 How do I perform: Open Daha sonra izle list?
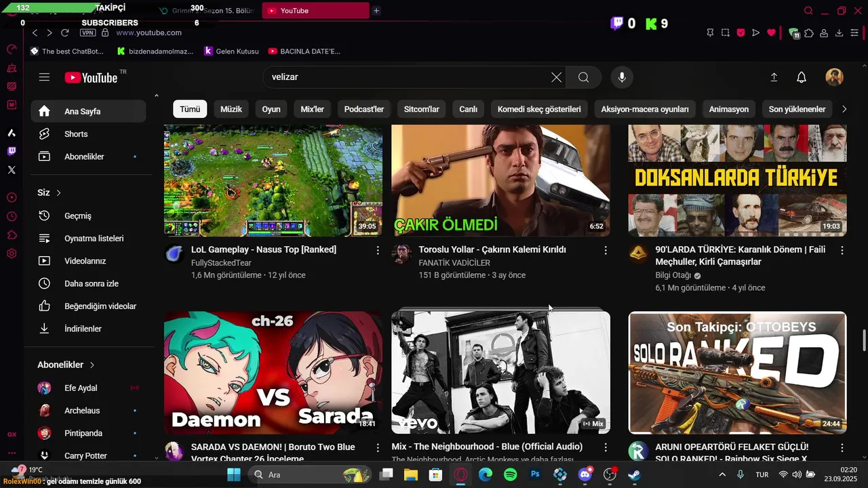click(88, 283)
